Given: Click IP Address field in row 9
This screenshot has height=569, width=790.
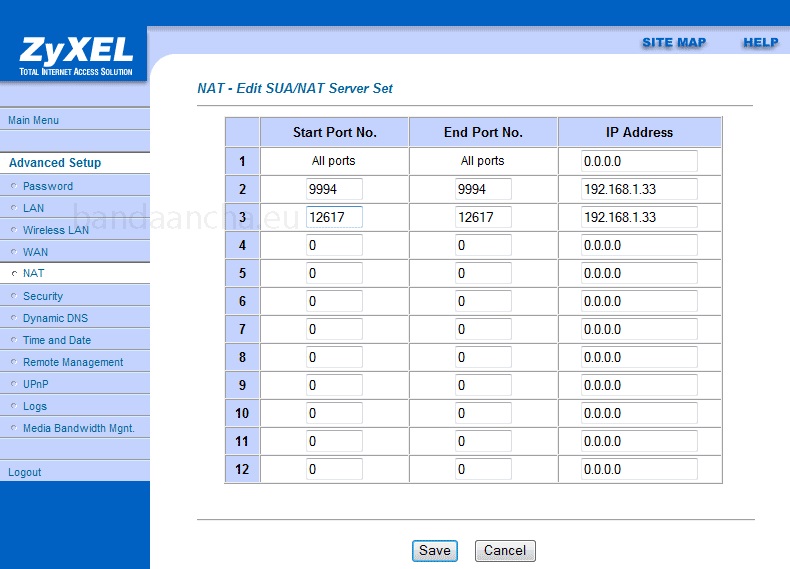Looking at the screenshot, I should coord(639,385).
